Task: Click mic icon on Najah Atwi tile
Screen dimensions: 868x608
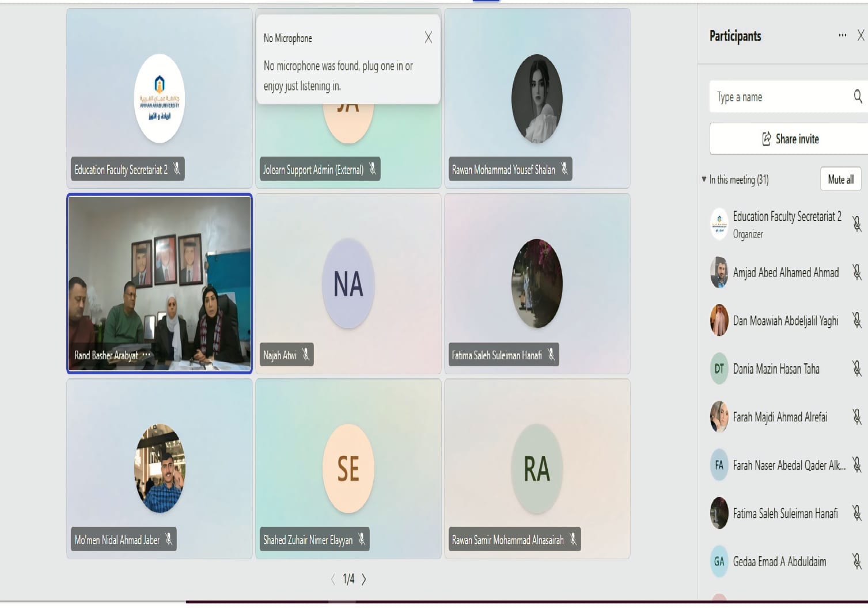Action: click(x=306, y=355)
